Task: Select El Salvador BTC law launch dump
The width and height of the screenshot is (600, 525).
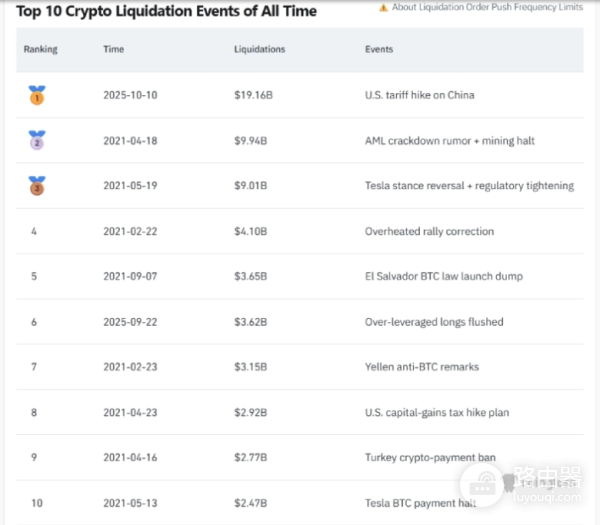Action: tap(443, 276)
